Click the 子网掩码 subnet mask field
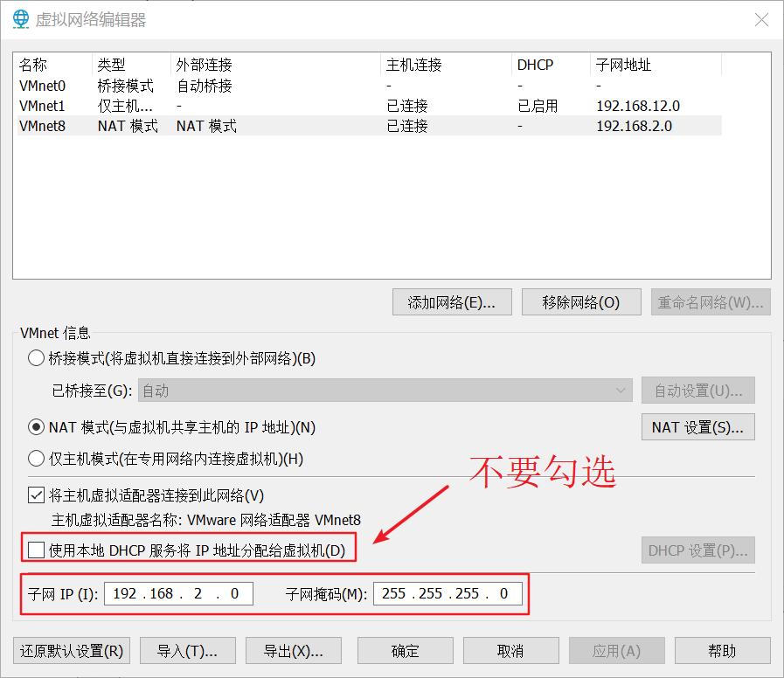Screen dimensions: 784x678 pyautogui.click(x=448, y=593)
